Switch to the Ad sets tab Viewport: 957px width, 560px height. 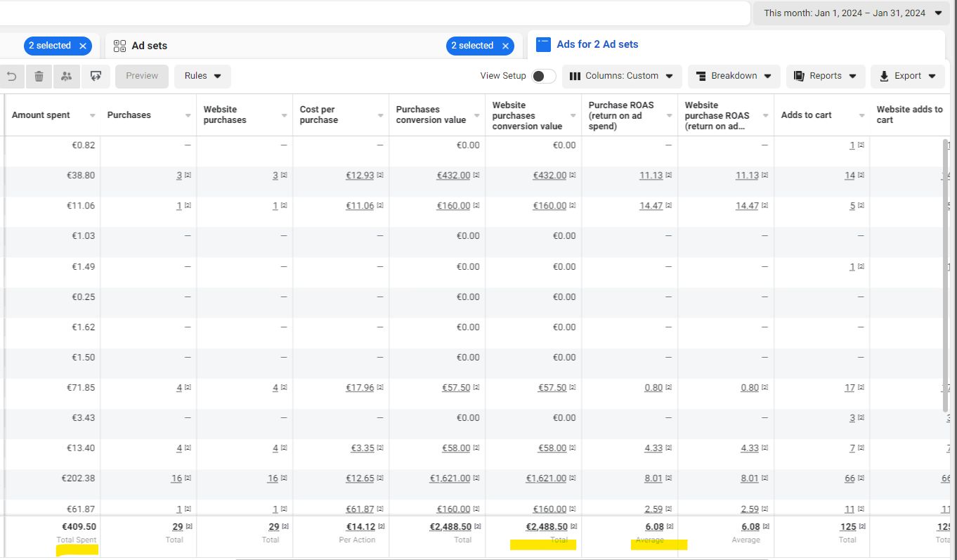150,46
